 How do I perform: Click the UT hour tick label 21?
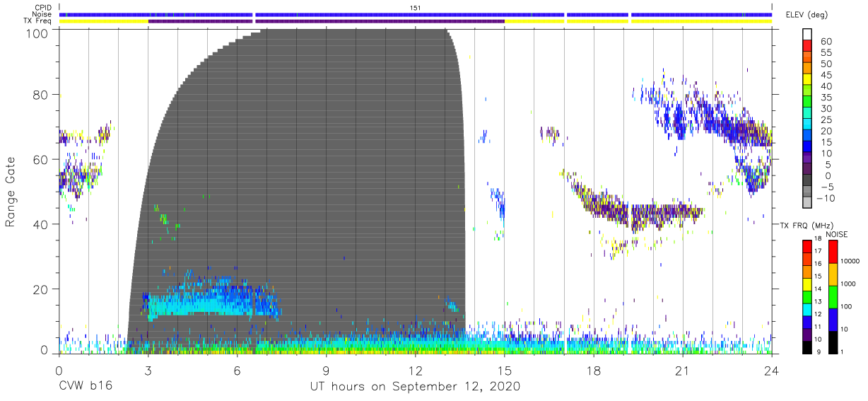point(682,371)
